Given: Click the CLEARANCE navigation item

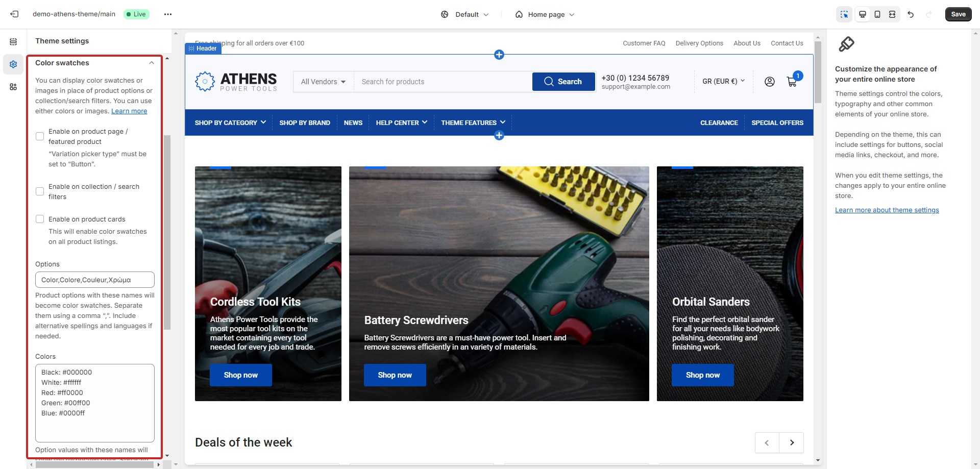Looking at the screenshot, I should point(719,123).
